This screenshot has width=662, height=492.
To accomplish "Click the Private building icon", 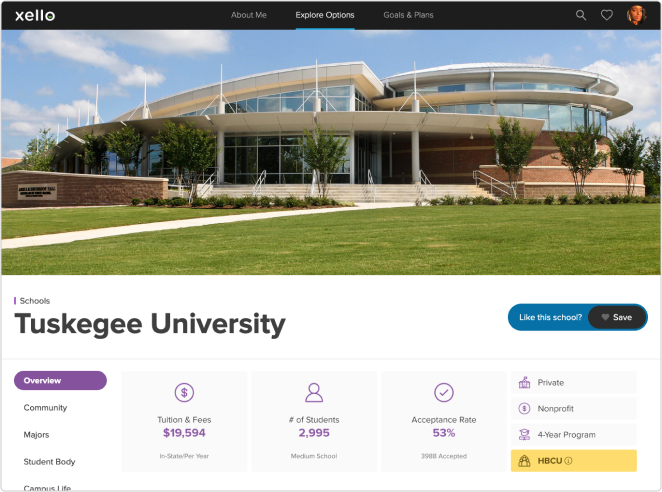I will coord(524,383).
